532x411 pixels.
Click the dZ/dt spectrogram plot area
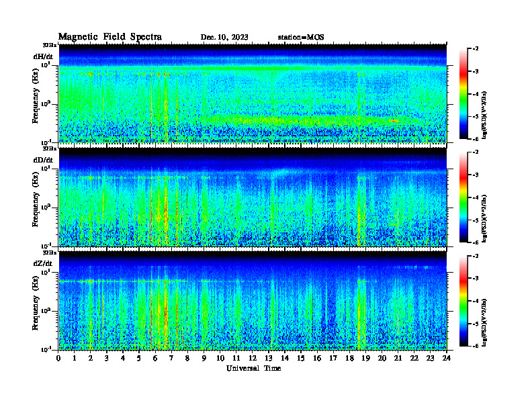[253, 301]
